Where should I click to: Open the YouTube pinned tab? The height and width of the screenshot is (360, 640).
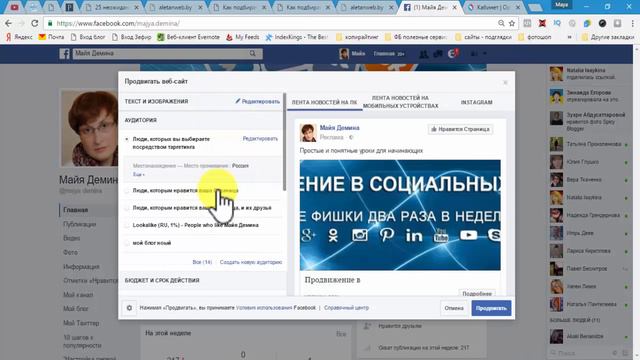15,7
